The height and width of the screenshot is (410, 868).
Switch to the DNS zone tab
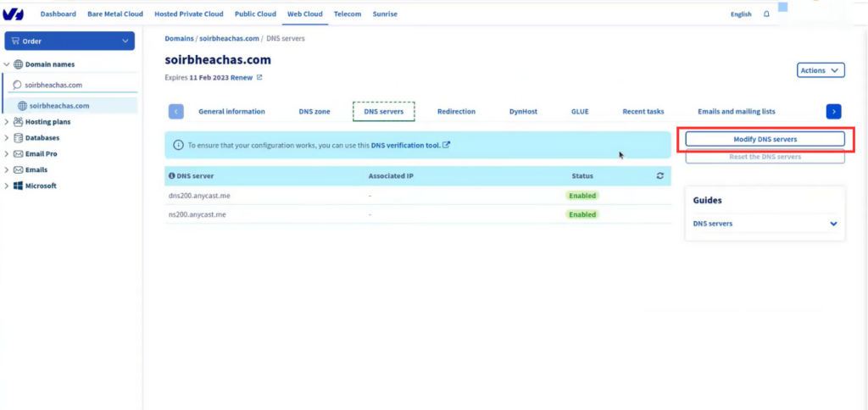click(x=314, y=111)
